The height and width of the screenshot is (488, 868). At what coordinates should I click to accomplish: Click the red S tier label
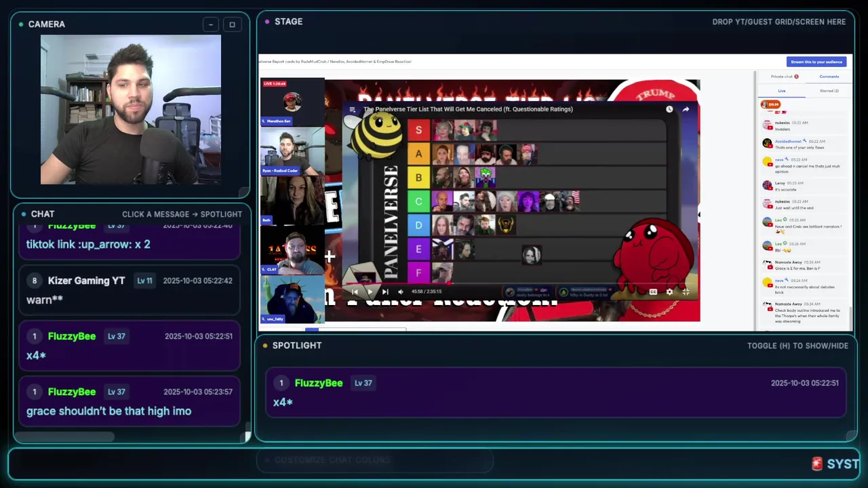[x=418, y=130]
